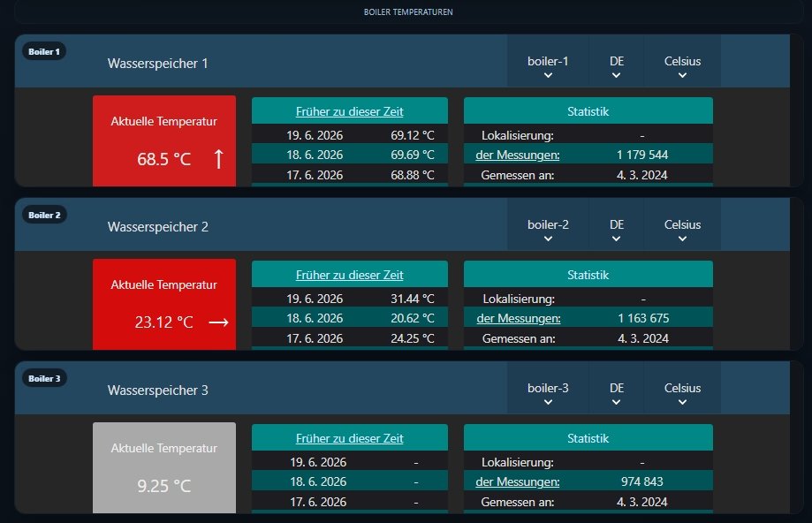The width and height of the screenshot is (812, 523).
Task: Click 'der Messungen:' link in Wasserspeicher 2 Statistik
Action: coord(519,318)
